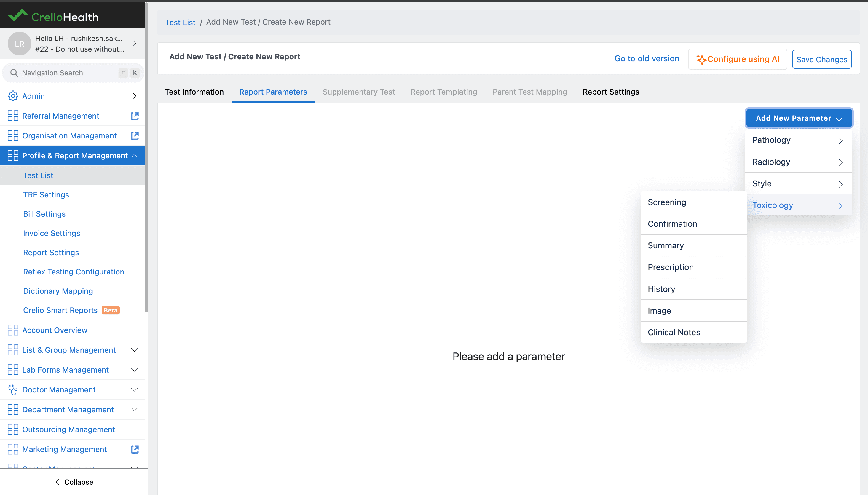Click the Navigation Search field
The height and width of the screenshot is (495, 868).
[x=73, y=73]
